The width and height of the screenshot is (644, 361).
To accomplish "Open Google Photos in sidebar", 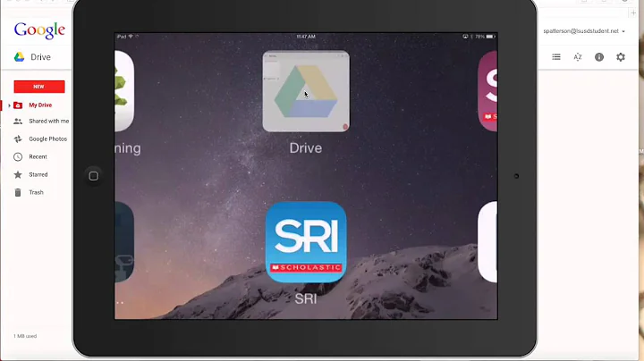I will [47, 139].
